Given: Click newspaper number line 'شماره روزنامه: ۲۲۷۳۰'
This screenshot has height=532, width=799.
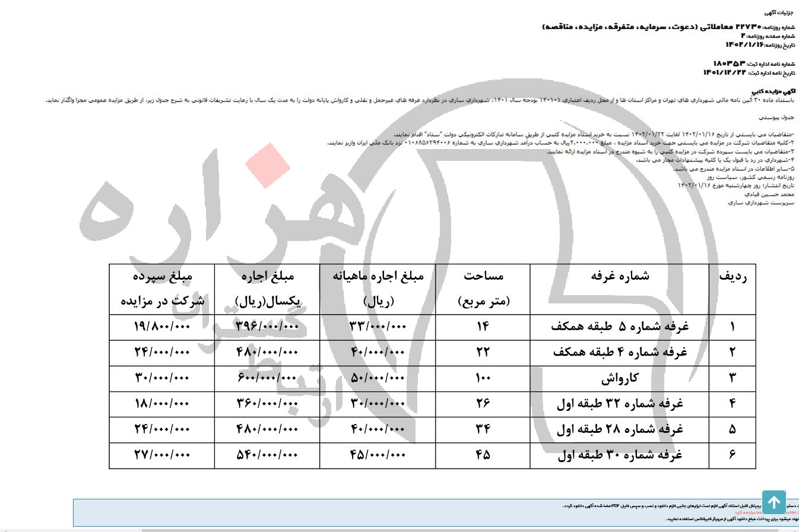Looking at the screenshot, I should click(x=765, y=28).
